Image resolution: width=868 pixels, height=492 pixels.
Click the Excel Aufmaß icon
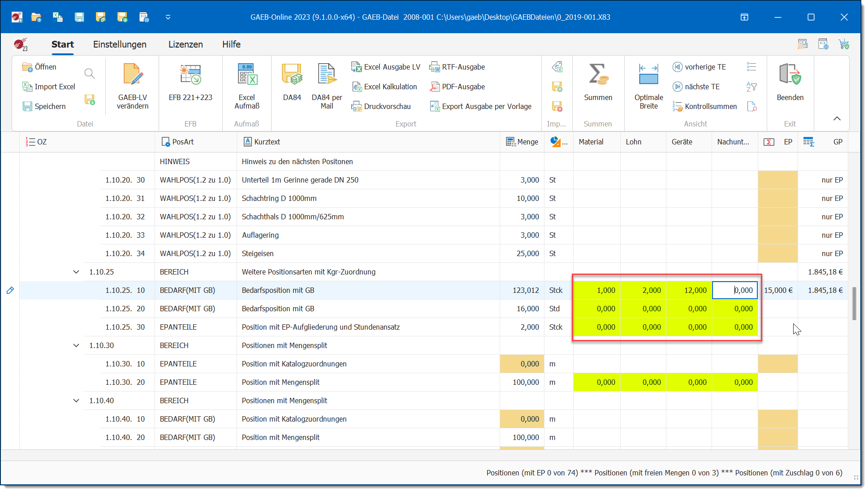click(x=247, y=75)
